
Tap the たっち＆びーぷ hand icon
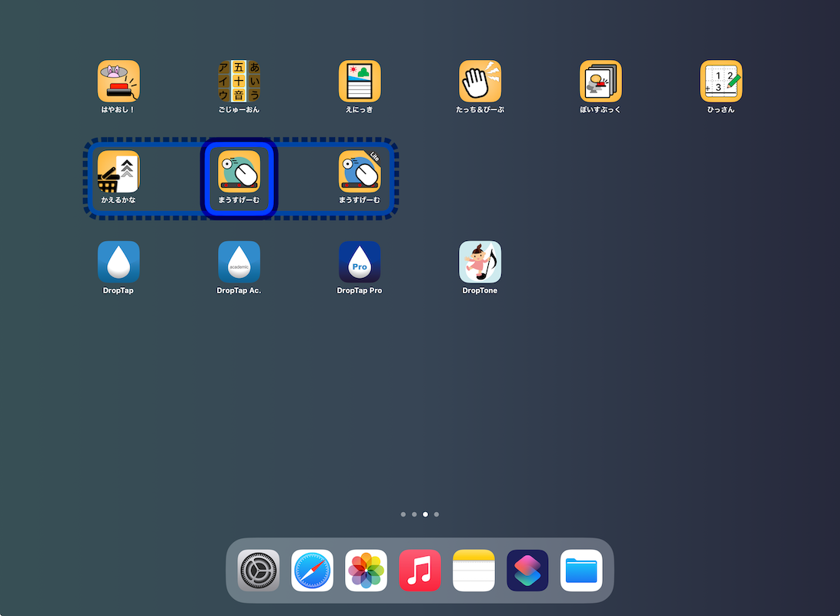(480, 82)
